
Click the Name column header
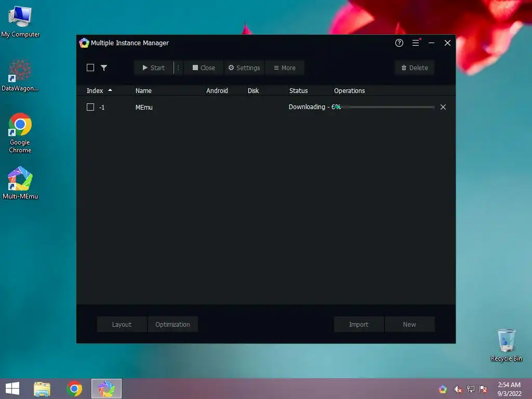[x=143, y=90]
